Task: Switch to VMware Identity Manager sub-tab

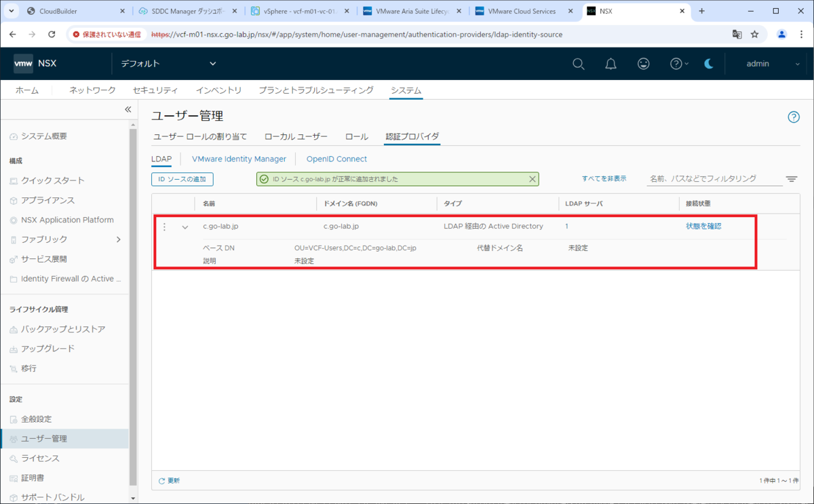Action: point(239,159)
